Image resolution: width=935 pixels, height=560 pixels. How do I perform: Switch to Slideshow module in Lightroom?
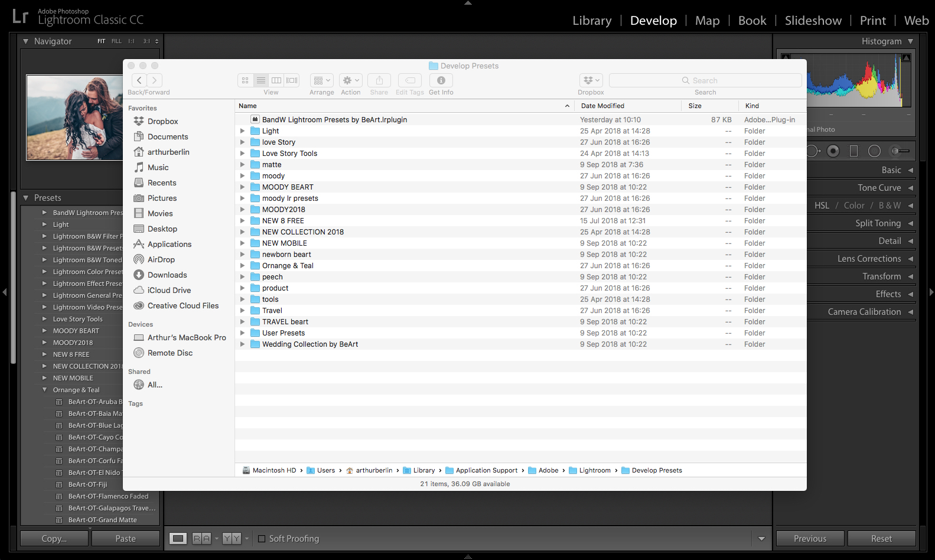click(813, 21)
